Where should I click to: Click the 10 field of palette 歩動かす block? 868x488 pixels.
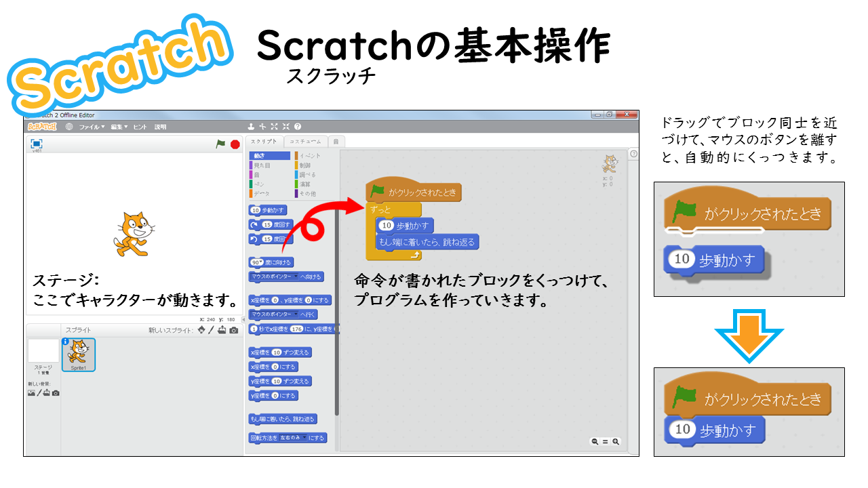point(256,210)
